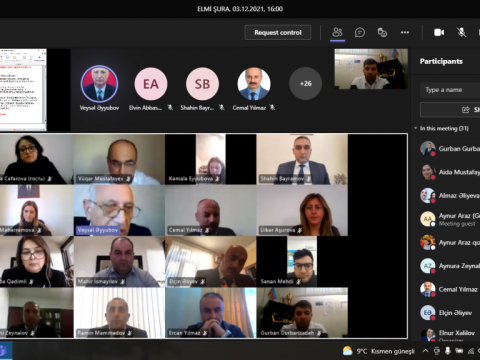
Task: Select Almaz Əliyeva participant row
Action: click(449, 196)
